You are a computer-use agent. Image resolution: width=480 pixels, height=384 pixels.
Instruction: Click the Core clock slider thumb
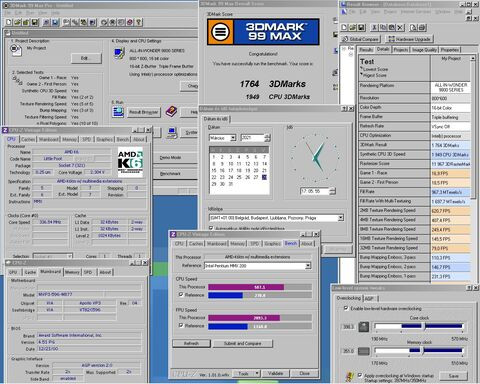tap(424, 326)
